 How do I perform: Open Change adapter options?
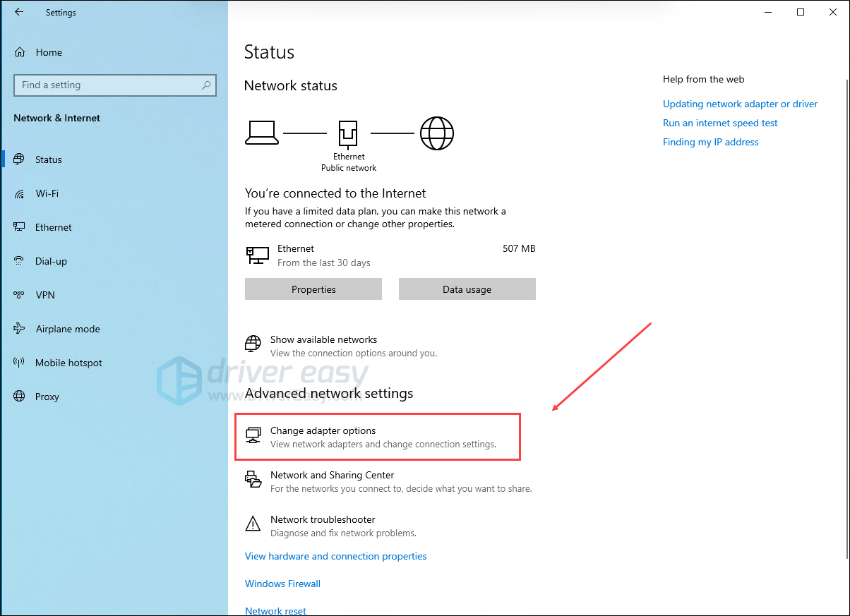point(323,431)
